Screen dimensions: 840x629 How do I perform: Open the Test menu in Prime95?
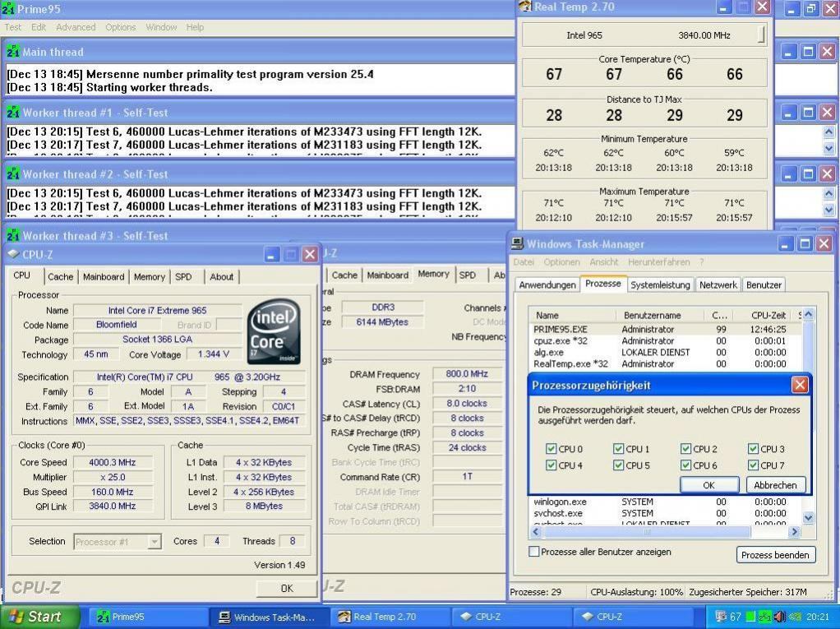pos(13,27)
